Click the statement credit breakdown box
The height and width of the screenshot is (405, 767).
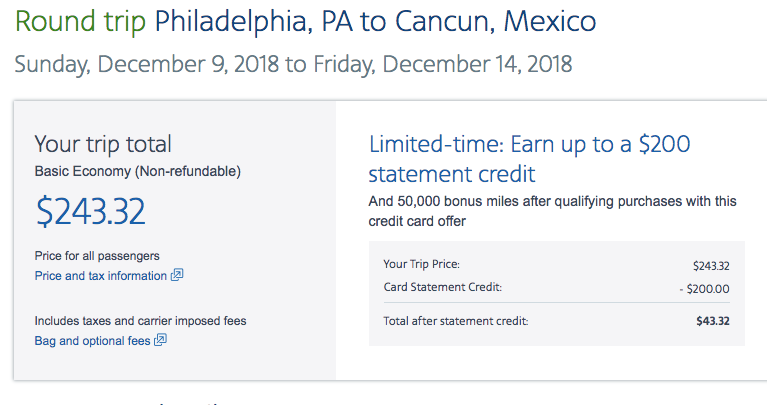coord(557,293)
